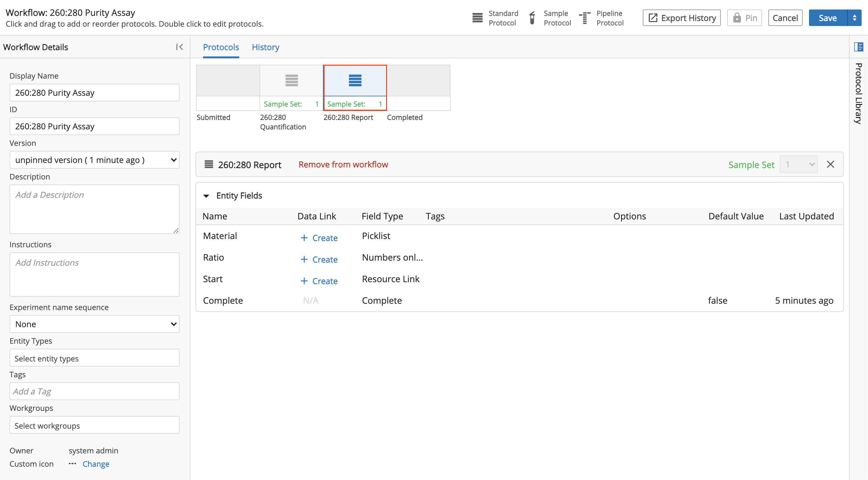Click the Protocol Library vertical label
This screenshot has width=868, height=480.
[858, 93]
